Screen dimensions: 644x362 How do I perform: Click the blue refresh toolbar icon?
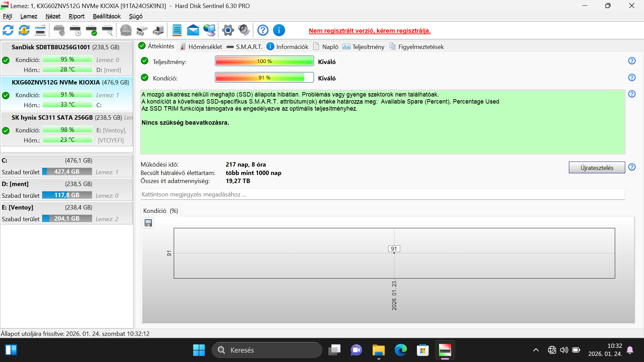[x=8, y=31]
